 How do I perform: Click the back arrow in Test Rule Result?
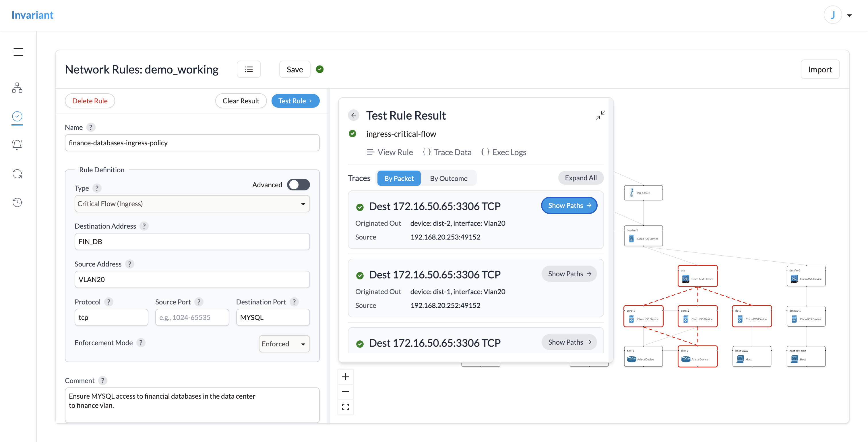click(353, 115)
